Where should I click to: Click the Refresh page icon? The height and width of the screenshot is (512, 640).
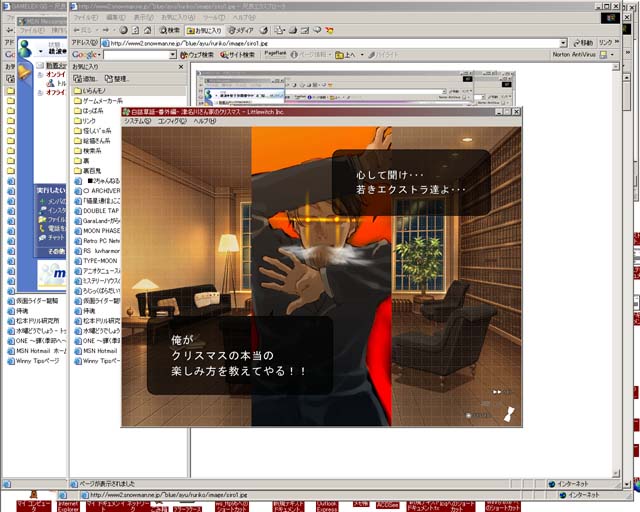pyautogui.click(x=136, y=30)
